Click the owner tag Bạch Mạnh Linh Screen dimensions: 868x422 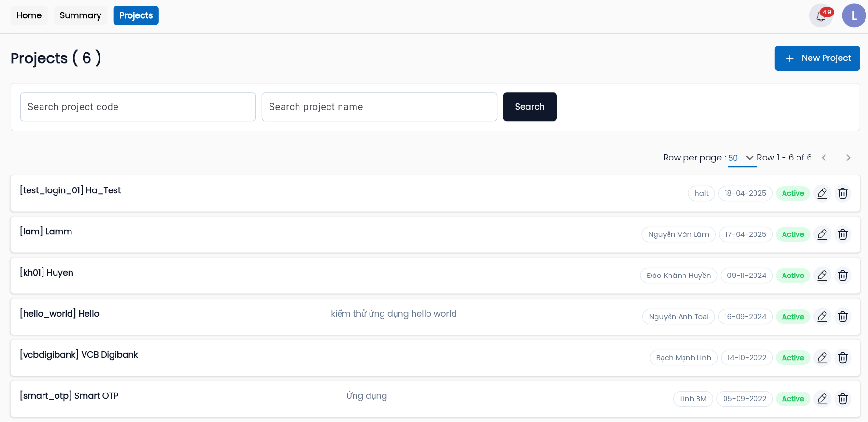click(683, 358)
